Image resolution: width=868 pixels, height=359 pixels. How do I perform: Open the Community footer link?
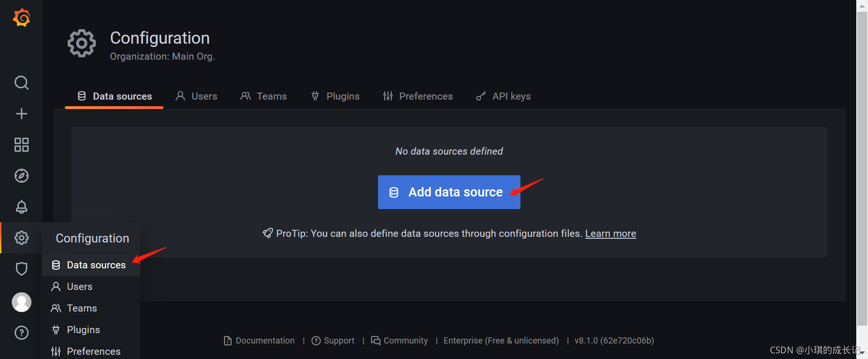point(399,341)
